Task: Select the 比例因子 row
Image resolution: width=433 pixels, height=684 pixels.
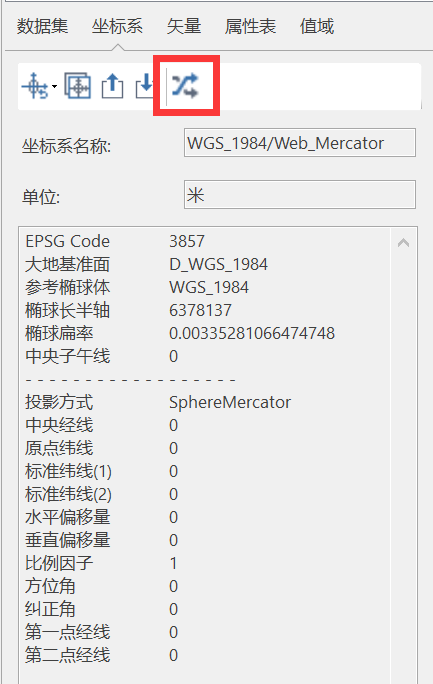Action: [205, 563]
